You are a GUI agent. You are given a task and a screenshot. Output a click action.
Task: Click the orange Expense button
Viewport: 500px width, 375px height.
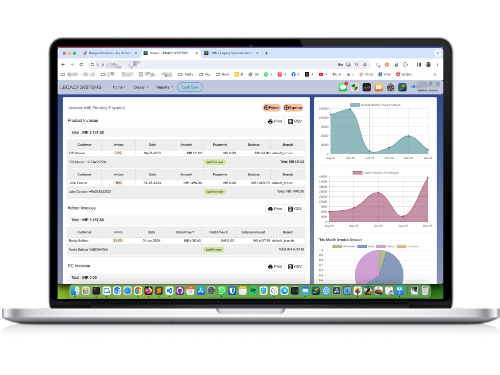coord(293,107)
